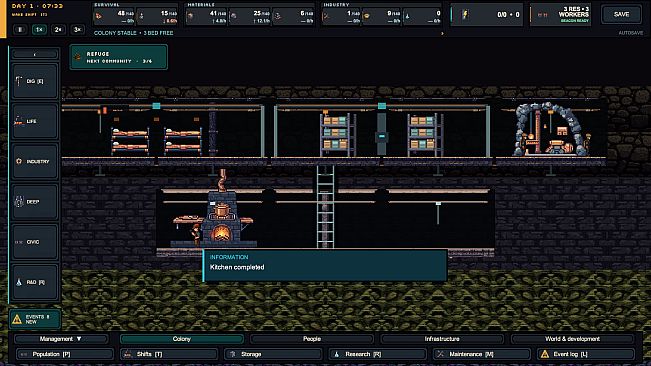This screenshot has width=651, height=366.
Task: Collapse the left build sidebar arrow
Action: click(35, 54)
